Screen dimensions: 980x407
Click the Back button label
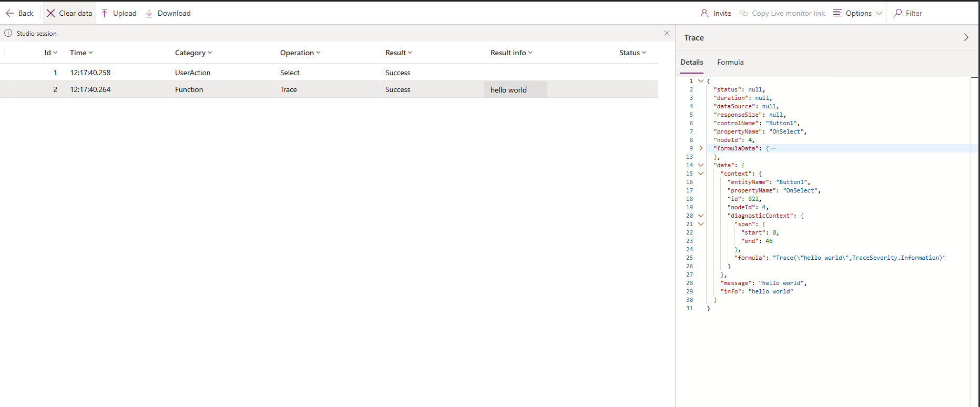26,13
